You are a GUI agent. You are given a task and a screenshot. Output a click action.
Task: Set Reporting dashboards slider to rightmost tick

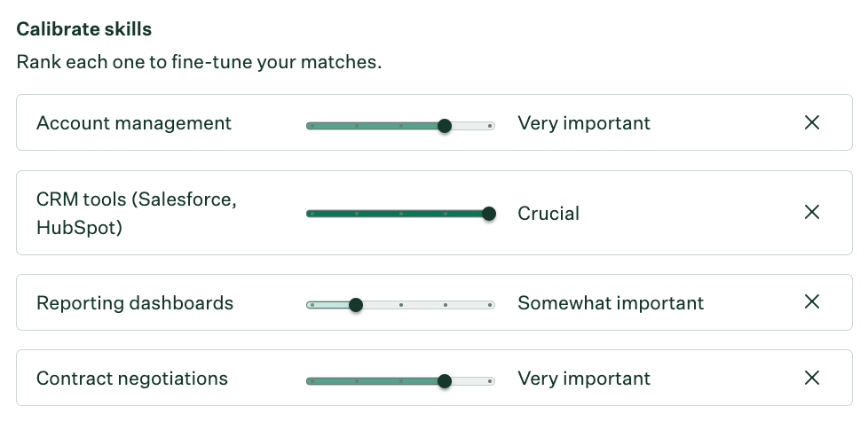(489, 305)
